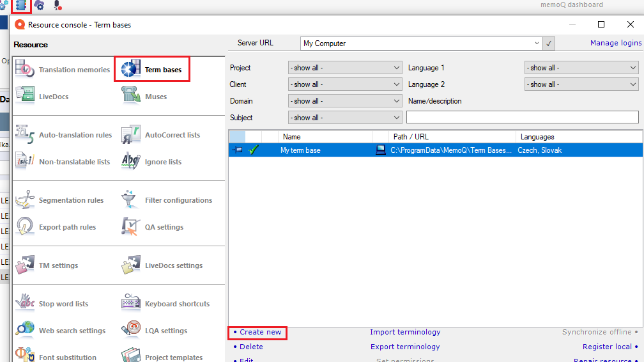
Task: Open the Ignore lists icon
Action: click(x=131, y=161)
